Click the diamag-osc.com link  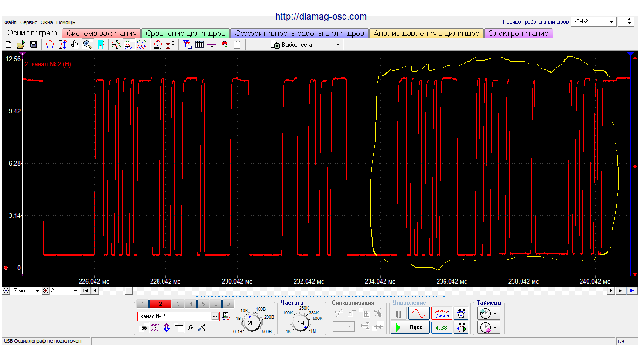click(x=321, y=17)
